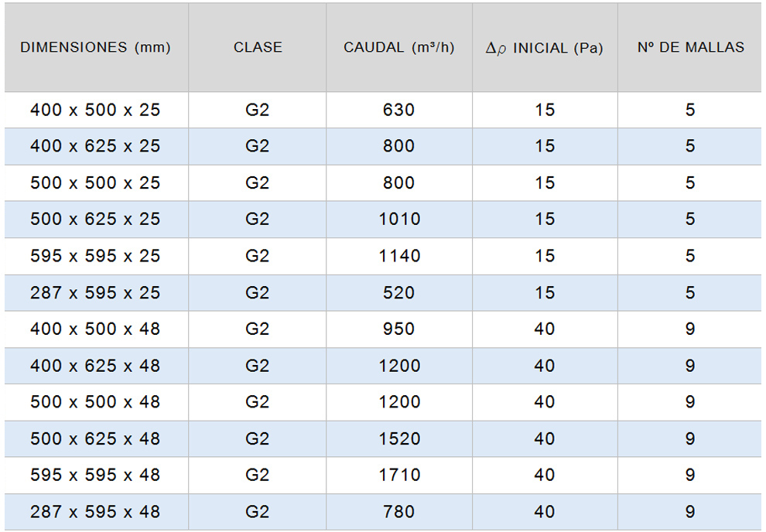The height and width of the screenshot is (532, 766).
Task: Click the CAUDAL (m³/h) header cell
Action: click(x=398, y=47)
